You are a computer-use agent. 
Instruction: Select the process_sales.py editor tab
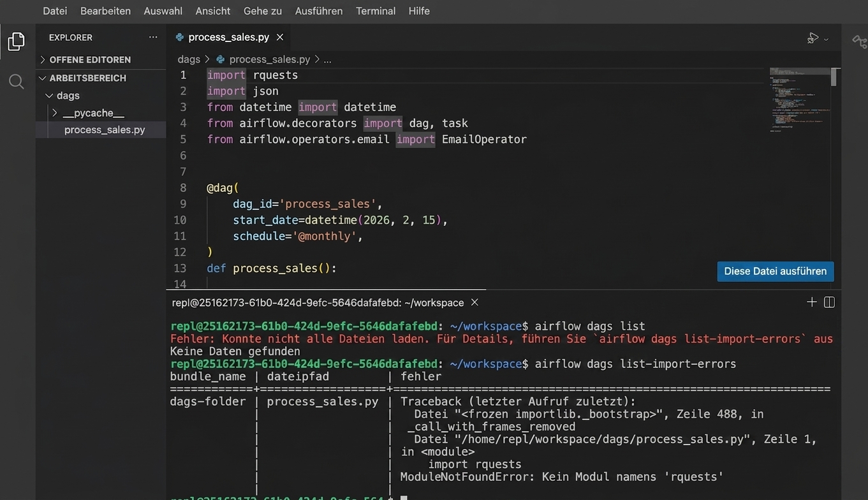pyautogui.click(x=228, y=38)
